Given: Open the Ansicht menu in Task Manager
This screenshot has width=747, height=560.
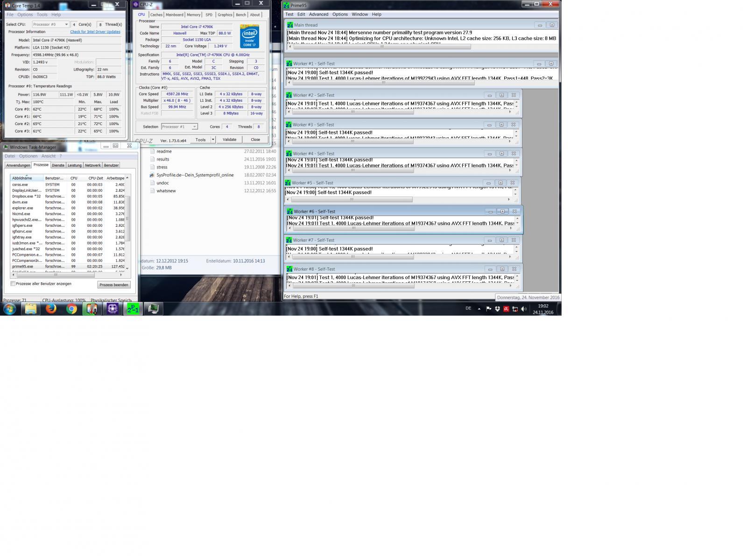Looking at the screenshot, I should (x=49, y=156).
